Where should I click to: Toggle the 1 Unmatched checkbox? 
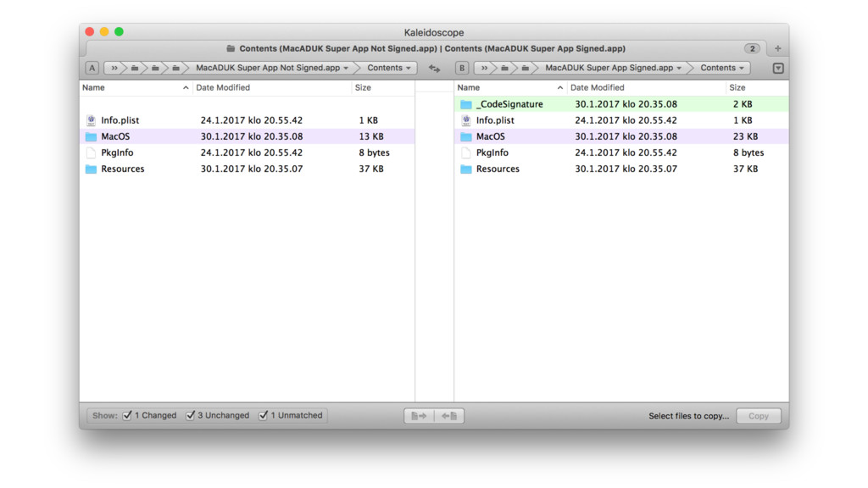coord(264,415)
